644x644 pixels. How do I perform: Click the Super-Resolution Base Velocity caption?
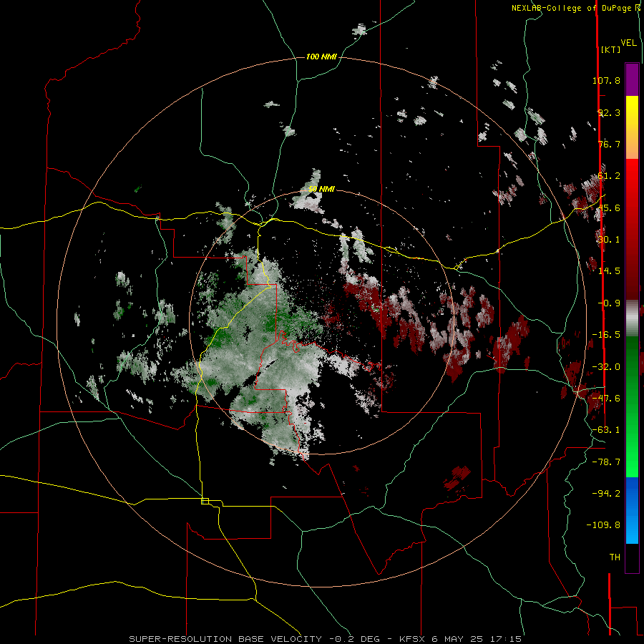tap(326, 639)
